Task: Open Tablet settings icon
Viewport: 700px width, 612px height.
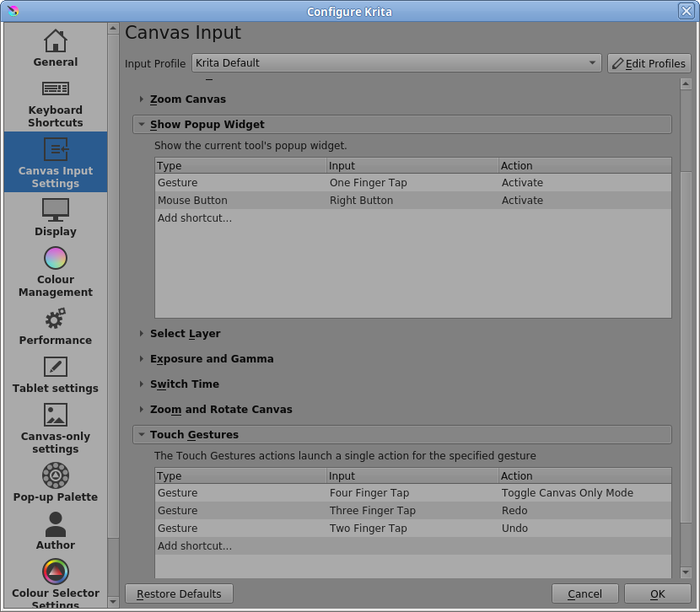Action: point(56,367)
